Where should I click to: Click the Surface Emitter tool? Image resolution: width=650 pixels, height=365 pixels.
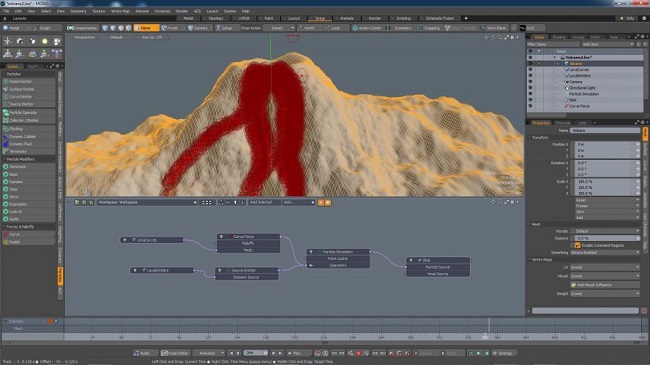[x=29, y=89]
